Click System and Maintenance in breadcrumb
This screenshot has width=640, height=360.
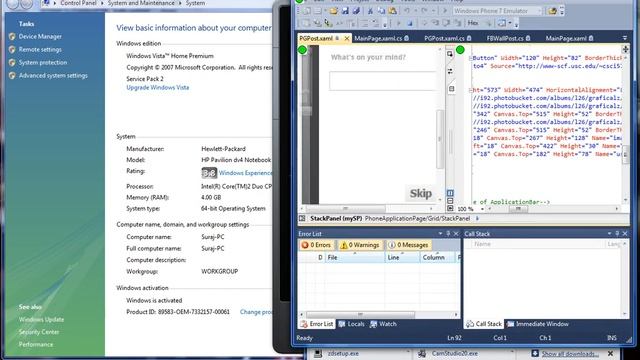[x=141, y=3]
